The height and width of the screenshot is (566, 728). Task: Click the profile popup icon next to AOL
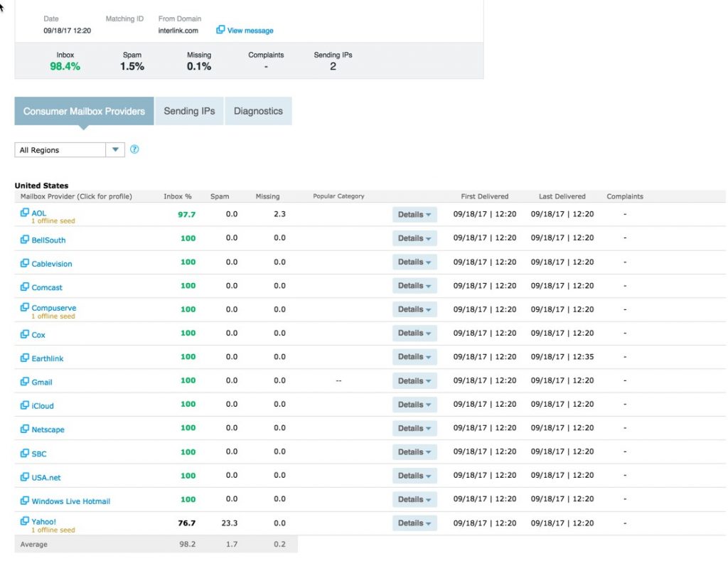coord(25,213)
